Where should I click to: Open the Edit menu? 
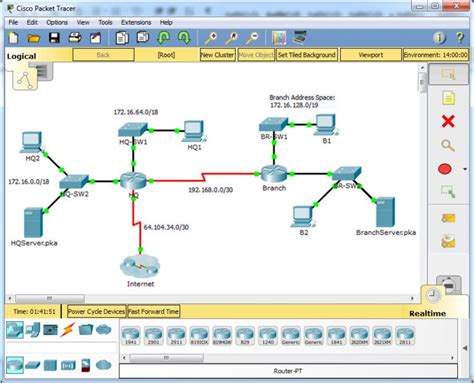[32, 22]
